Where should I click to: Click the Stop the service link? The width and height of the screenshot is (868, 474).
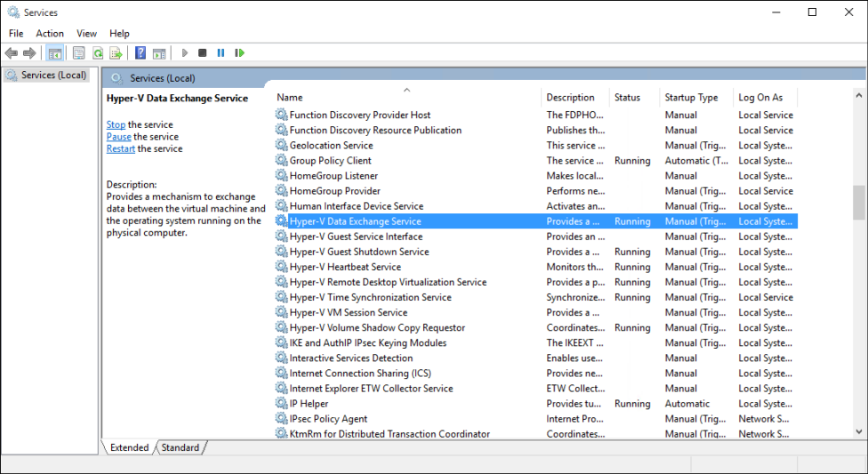(116, 125)
